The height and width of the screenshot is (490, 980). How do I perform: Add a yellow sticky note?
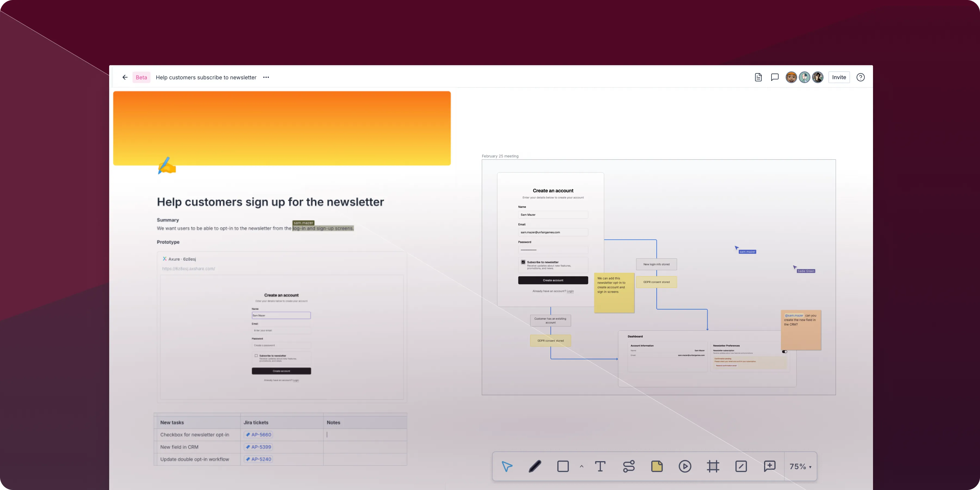point(657,466)
